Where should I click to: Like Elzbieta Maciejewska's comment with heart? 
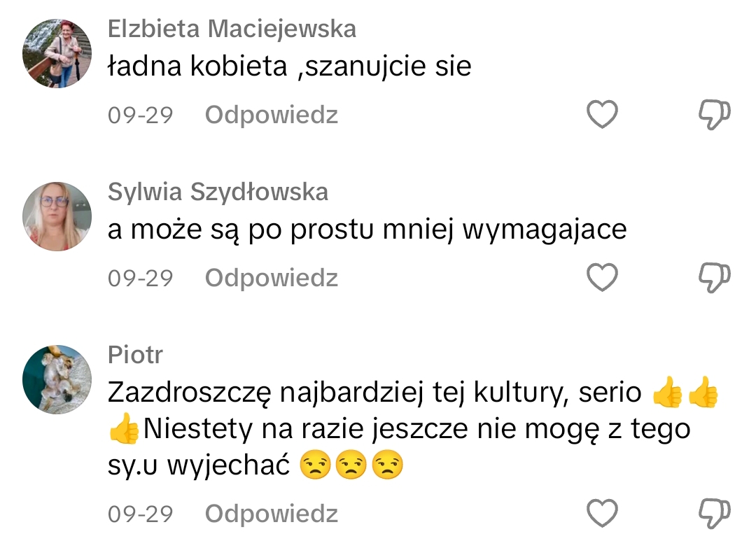click(602, 115)
